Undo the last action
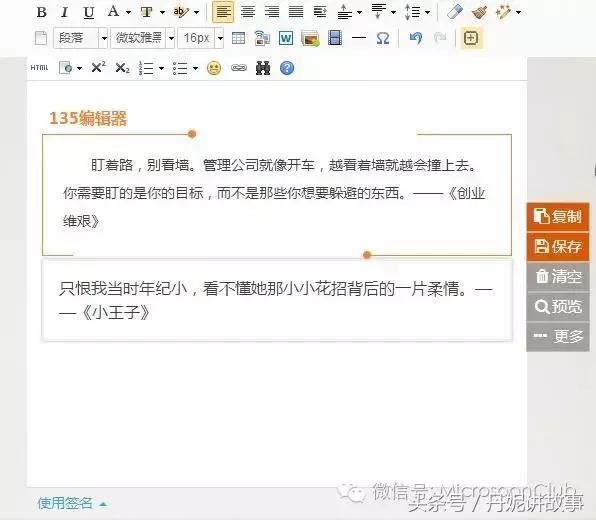Screen dimensions: 596x520 tap(416, 38)
